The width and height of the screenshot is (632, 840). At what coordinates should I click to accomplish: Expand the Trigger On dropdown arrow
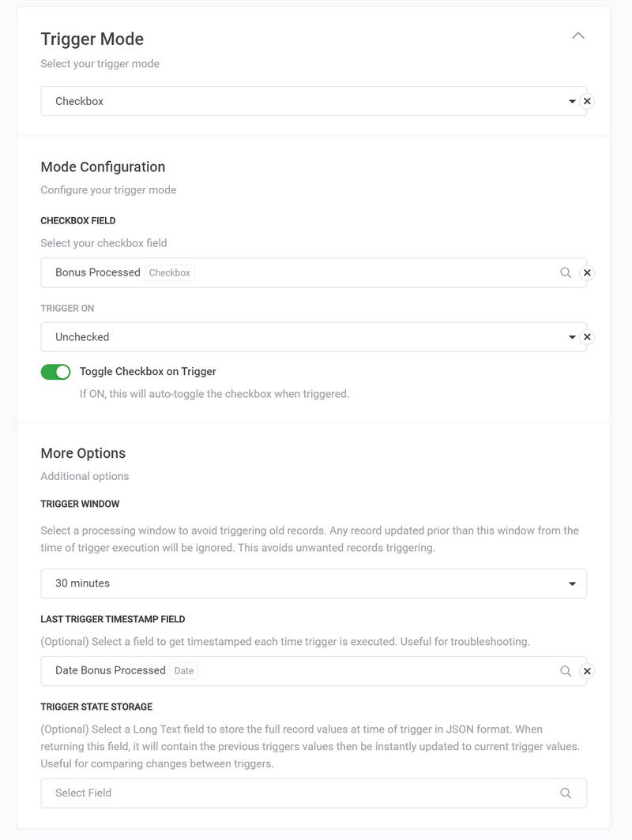572,337
